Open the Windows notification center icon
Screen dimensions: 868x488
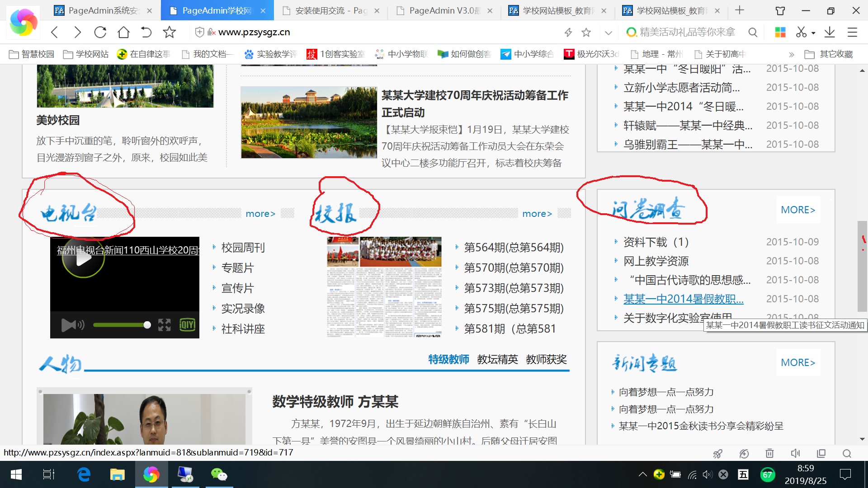845,474
